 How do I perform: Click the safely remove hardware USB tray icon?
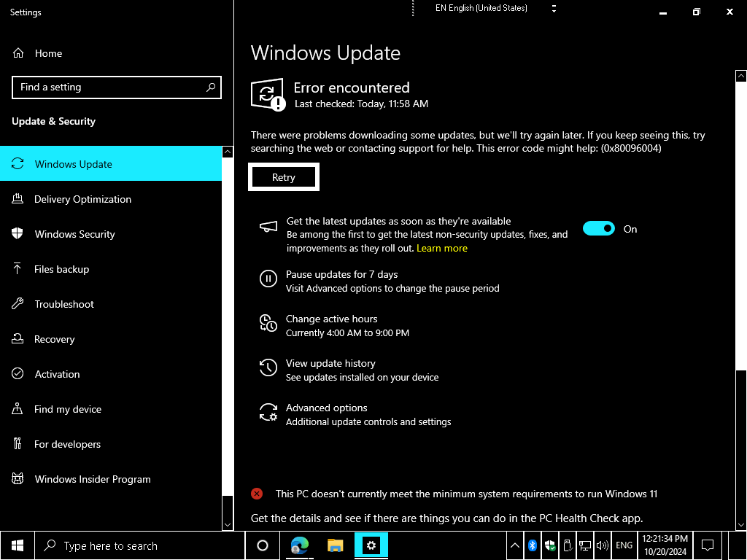[568, 545]
